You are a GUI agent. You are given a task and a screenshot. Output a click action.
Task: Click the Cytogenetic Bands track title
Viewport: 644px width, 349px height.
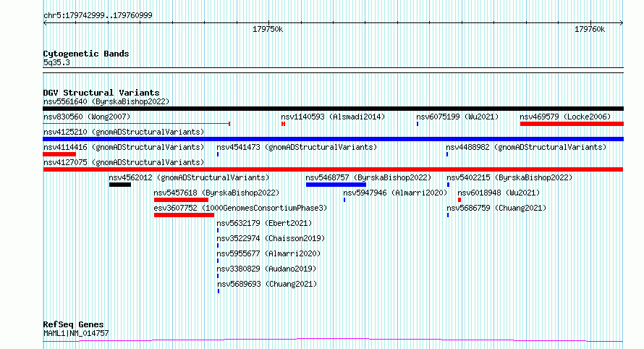click(86, 54)
